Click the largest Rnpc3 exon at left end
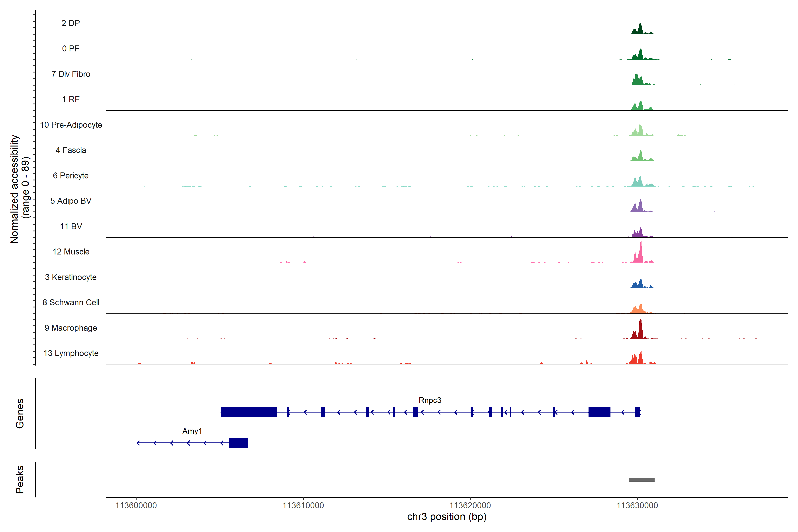Viewport: 798px width, 532px height. coord(248,412)
